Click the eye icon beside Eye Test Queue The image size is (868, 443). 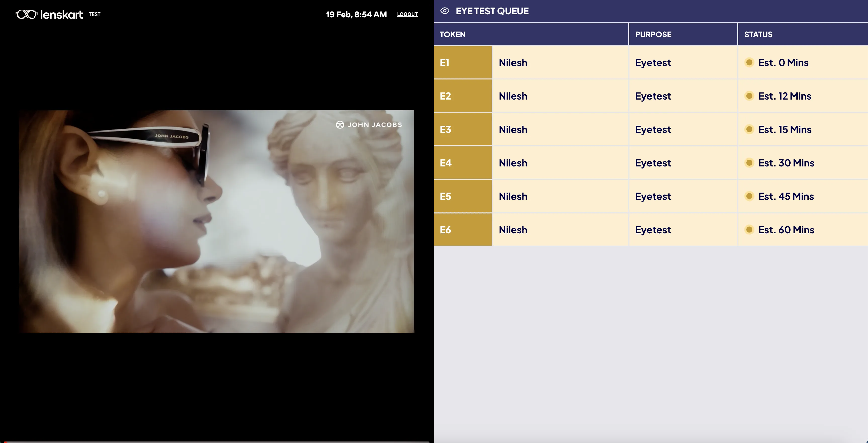click(445, 11)
